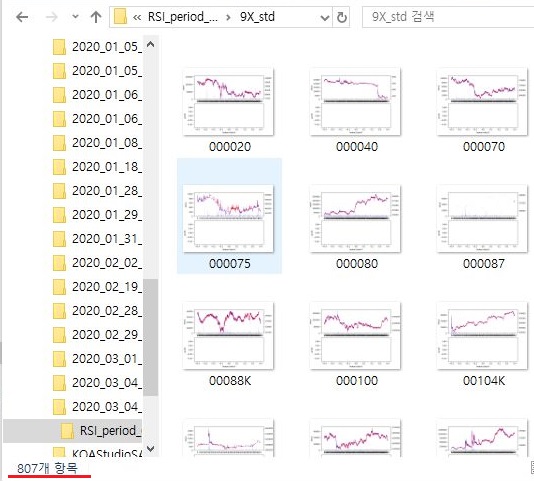Screen dimensions: 534x481
Task: Click the tree scrollbar down arrow
Action: pyautogui.click(x=150, y=449)
